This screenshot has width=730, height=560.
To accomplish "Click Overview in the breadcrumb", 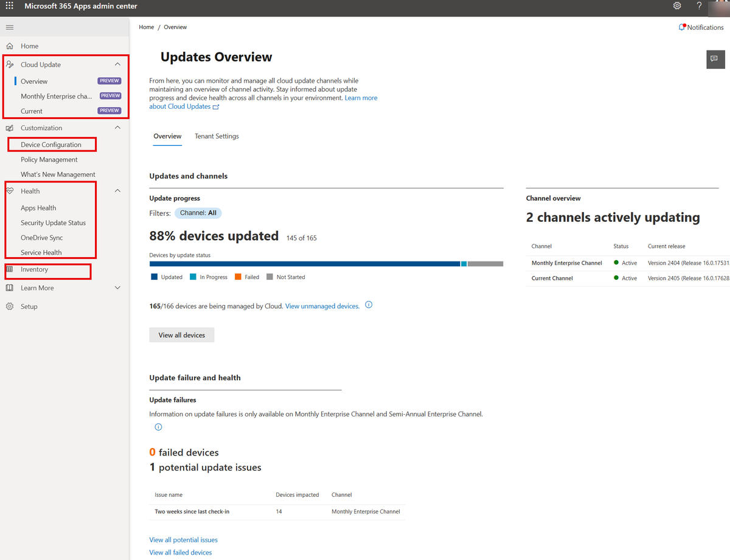I will click(x=175, y=27).
